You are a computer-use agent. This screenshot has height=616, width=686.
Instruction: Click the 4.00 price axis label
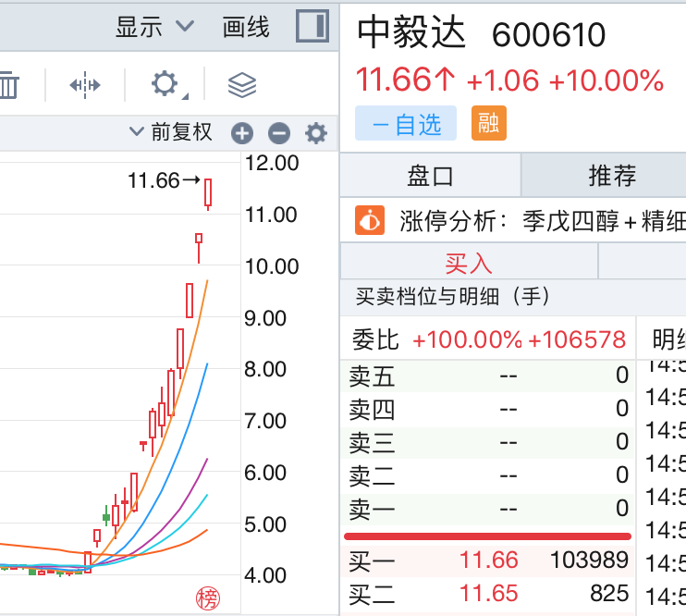pos(265,575)
